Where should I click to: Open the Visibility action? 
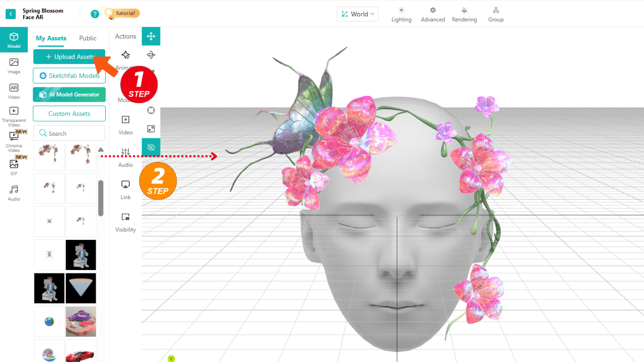click(x=126, y=222)
